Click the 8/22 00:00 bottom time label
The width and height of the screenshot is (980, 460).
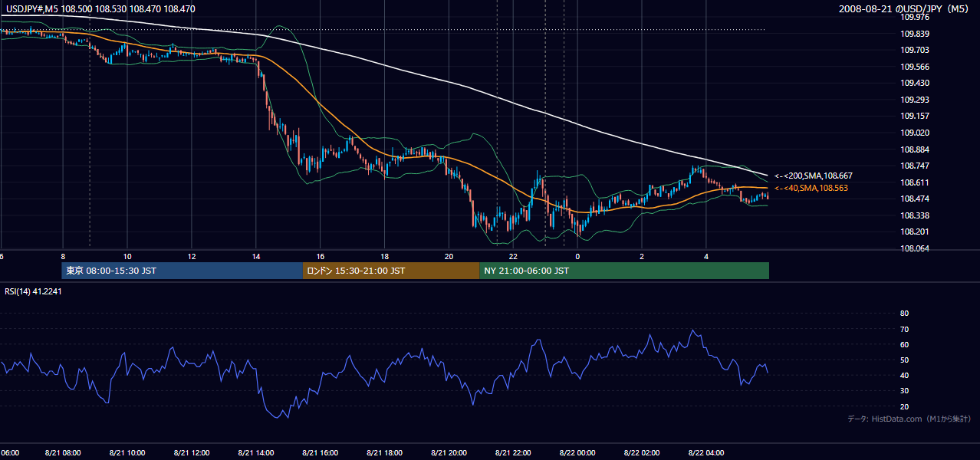click(x=578, y=452)
